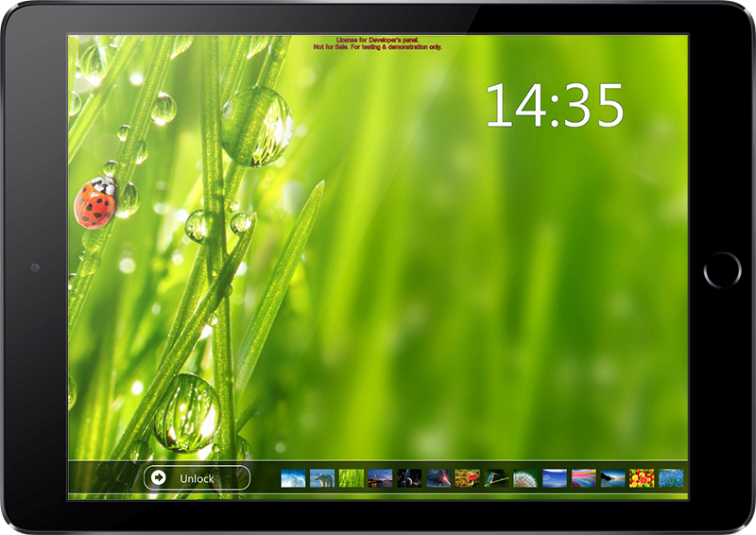Select the colorful rainbow waves thumbnail

coord(584,478)
